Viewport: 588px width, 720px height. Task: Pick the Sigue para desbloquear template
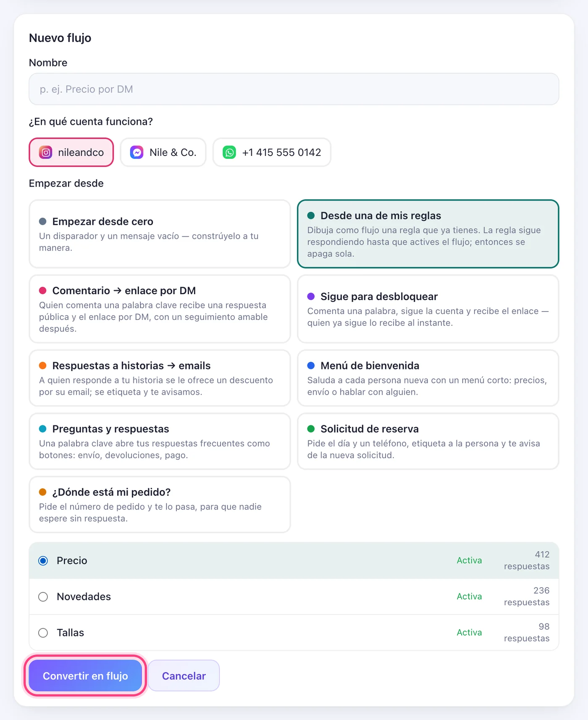click(x=428, y=309)
